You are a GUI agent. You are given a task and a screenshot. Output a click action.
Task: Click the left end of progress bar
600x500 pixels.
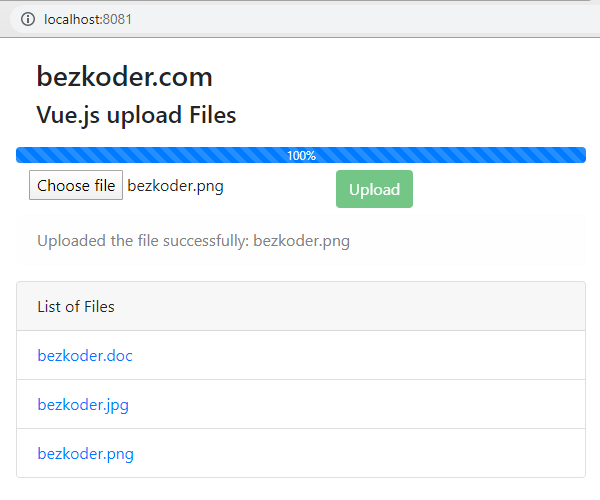(x=24, y=155)
